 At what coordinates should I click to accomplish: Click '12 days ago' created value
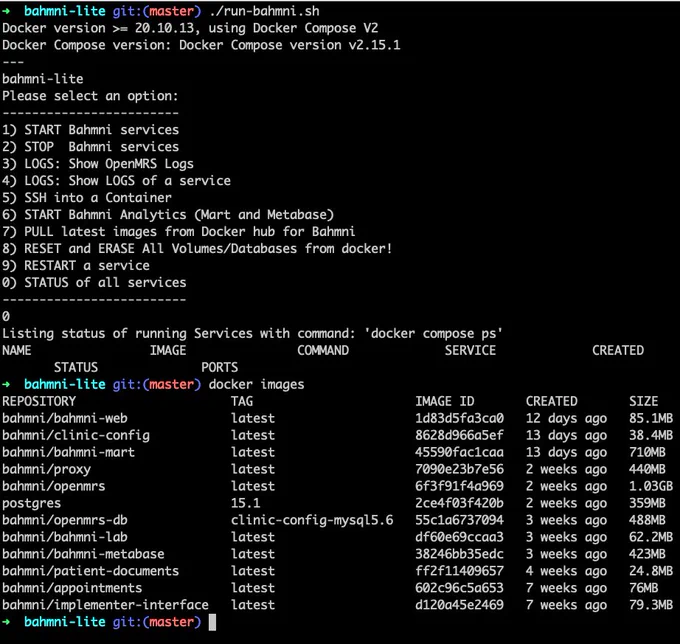coord(566,418)
